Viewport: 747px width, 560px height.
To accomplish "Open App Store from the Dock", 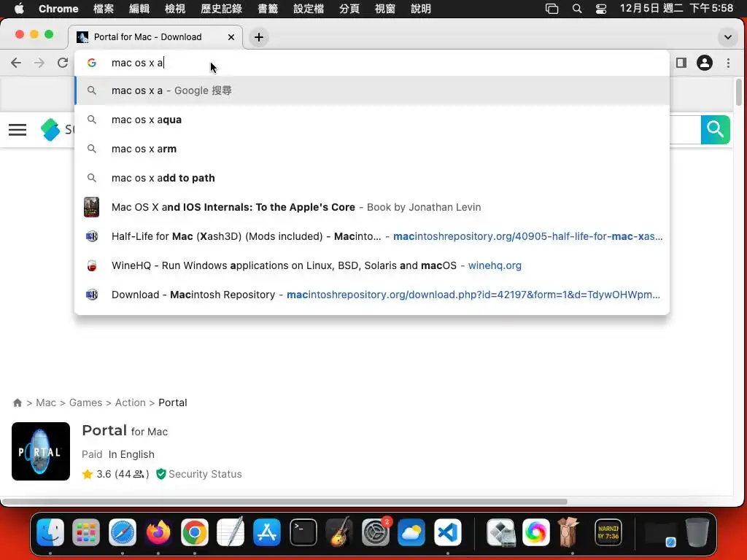I will [x=267, y=532].
